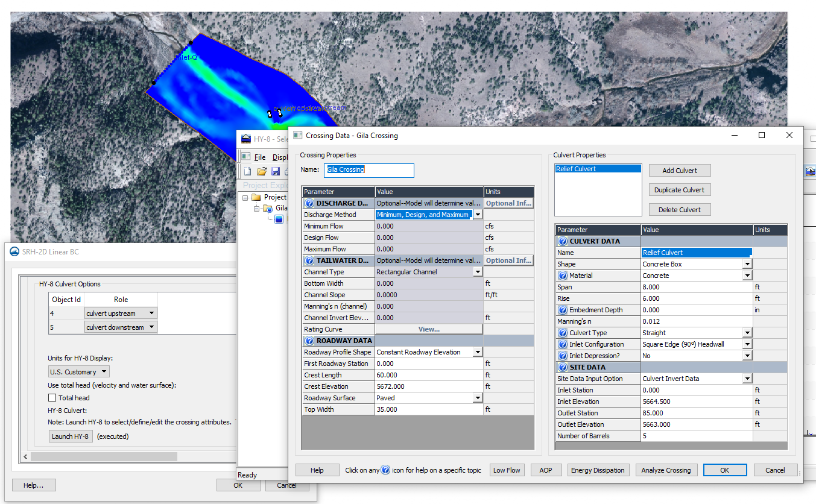Collapse the Project tree node
Viewport: 816px width, 504px height.
[245, 197]
